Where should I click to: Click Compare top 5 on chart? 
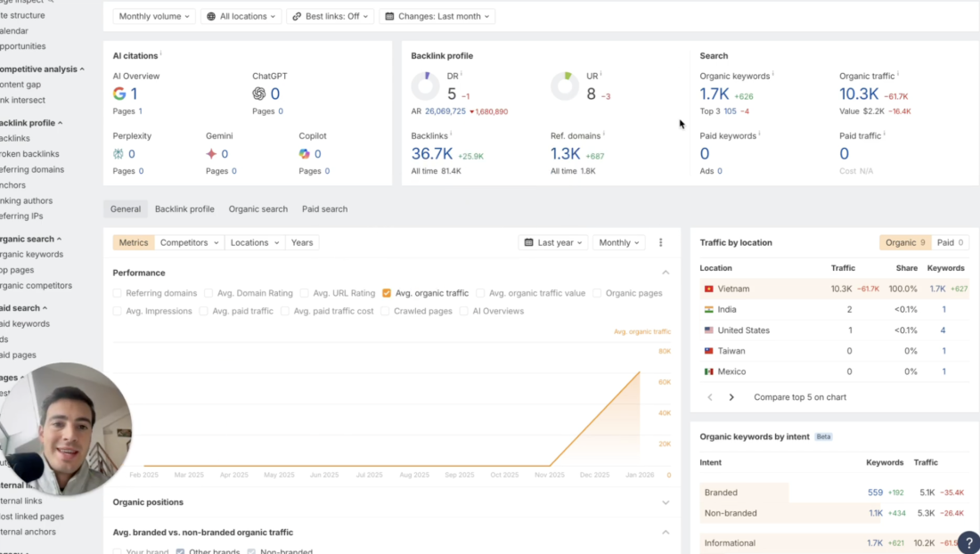coord(798,396)
